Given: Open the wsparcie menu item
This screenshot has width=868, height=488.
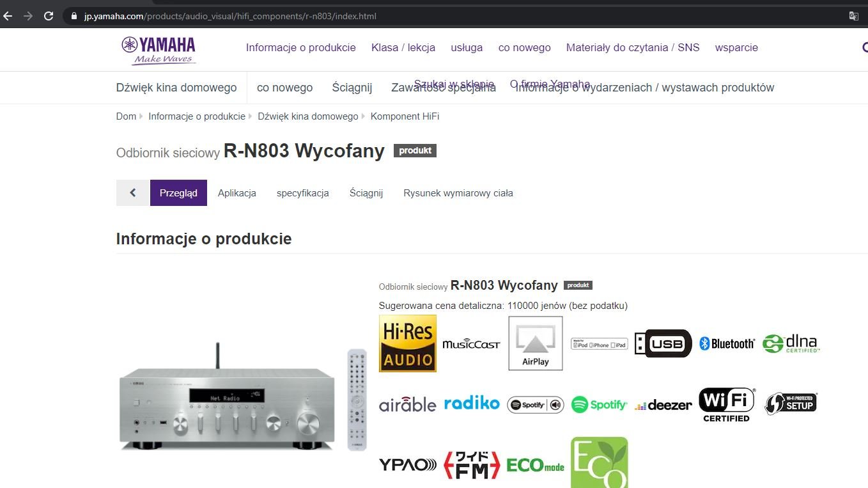Looking at the screenshot, I should click(x=736, y=47).
